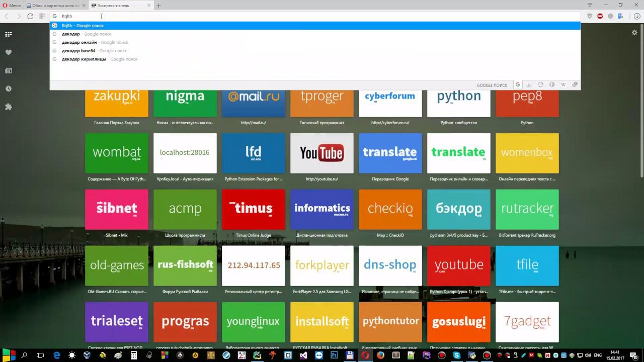Pick the 'декодер кириллицы' suggestion
Viewport: 644px width, 362px height.
[x=315, y=59]
